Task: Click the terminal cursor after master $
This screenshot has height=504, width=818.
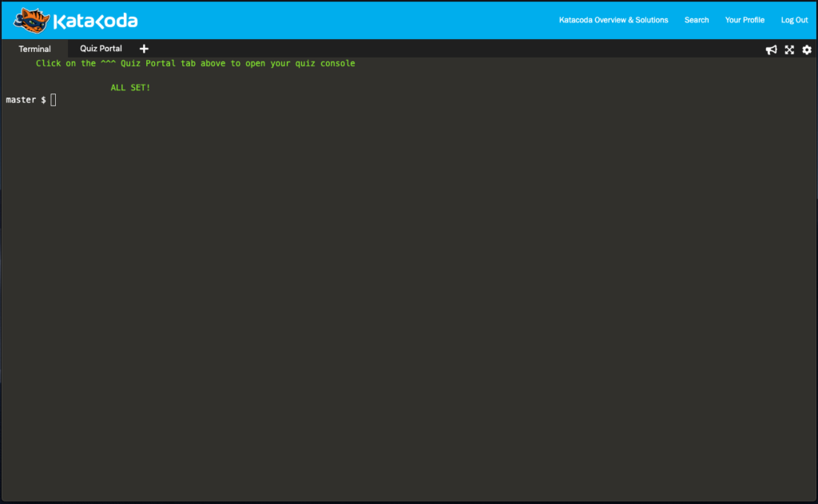Action: [x=54, y=100]
